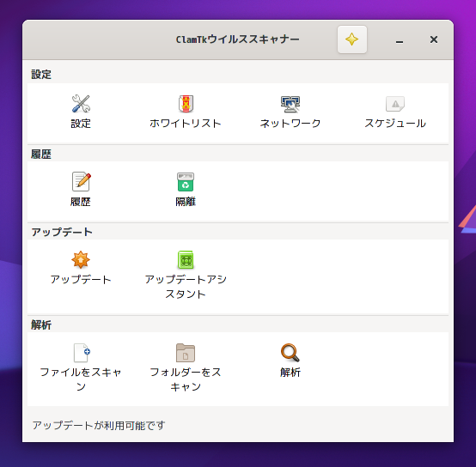476x467 pixels.
Task: Open the ホワイトリスト whitelist icon
Action: [x=186, y=104]
